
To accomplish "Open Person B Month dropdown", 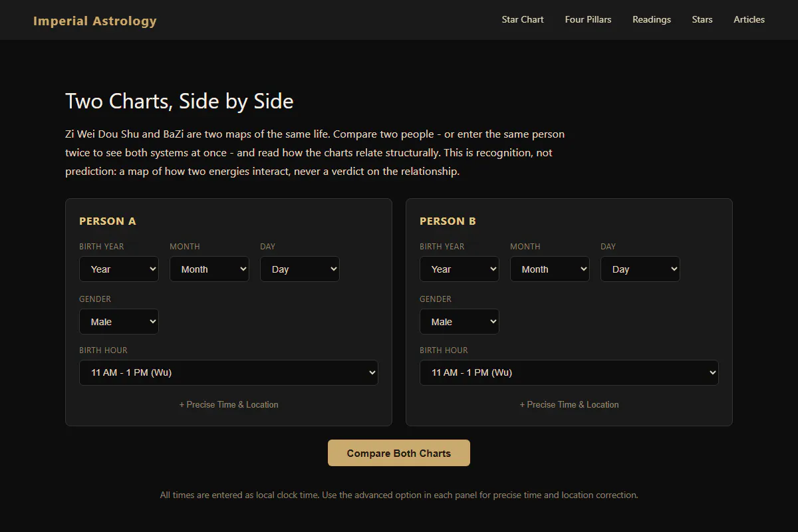I will [x=550, y=269].
